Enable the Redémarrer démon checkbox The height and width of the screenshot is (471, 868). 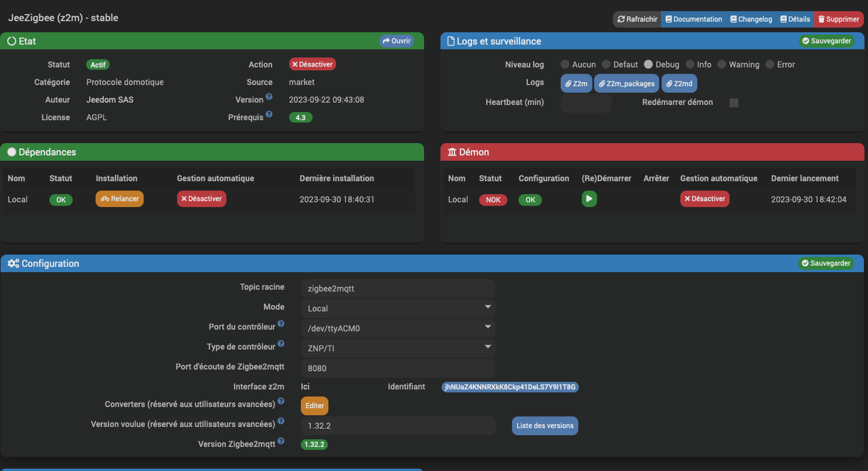click(x=734, y=103)
